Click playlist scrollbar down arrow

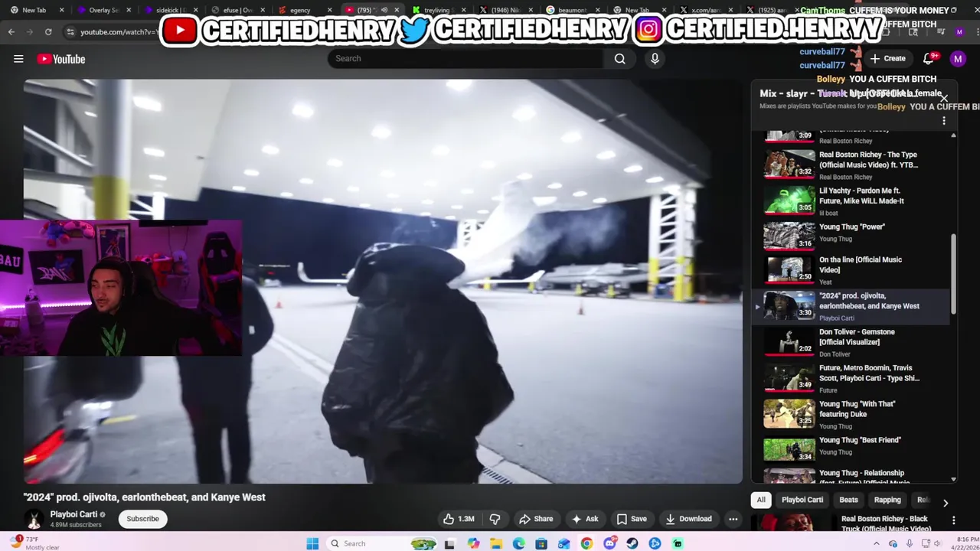(x=953, y=479)
